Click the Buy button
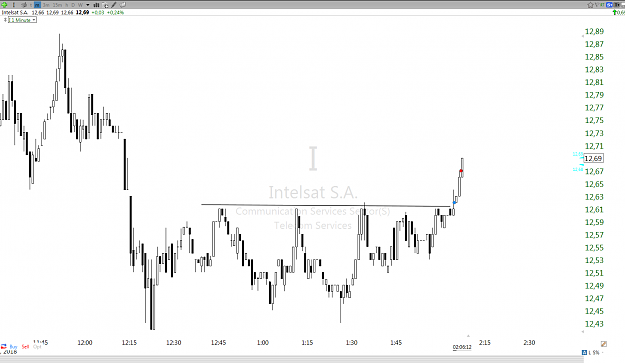The width and height of the screenshot is (625, 363). coord(13,347)
